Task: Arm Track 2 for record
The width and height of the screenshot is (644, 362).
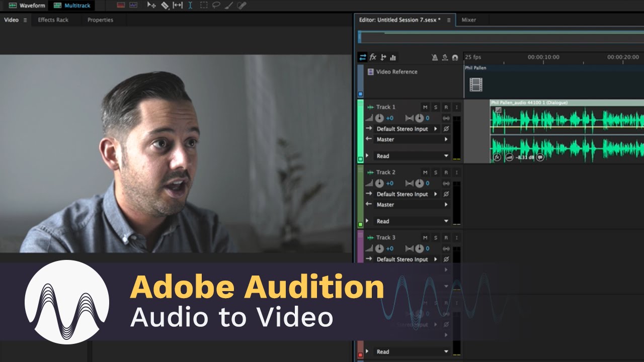Action: 446,172
